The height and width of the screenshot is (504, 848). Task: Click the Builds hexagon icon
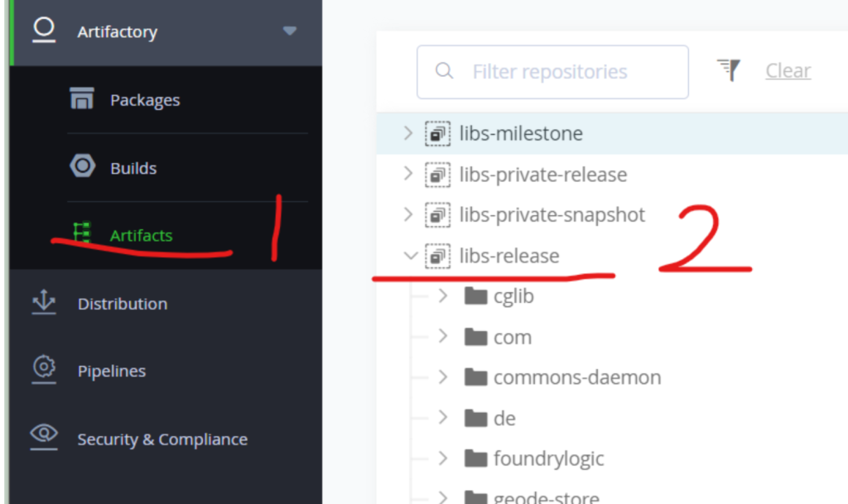tap(82, 166)
